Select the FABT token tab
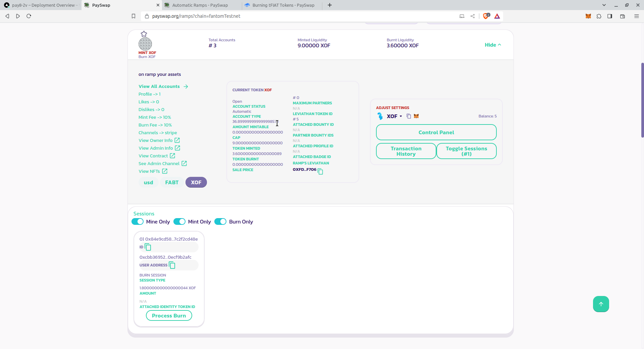 point(172,183)
